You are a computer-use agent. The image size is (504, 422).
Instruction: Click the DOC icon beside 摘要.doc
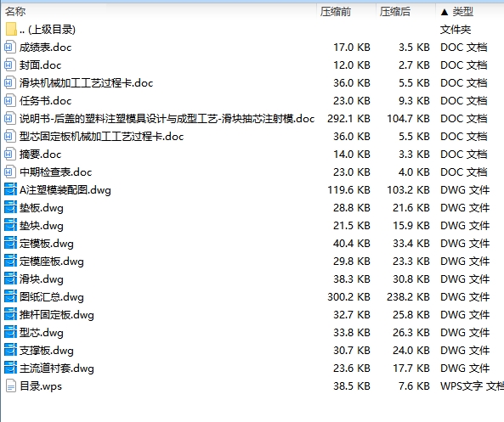click(9, 155)
